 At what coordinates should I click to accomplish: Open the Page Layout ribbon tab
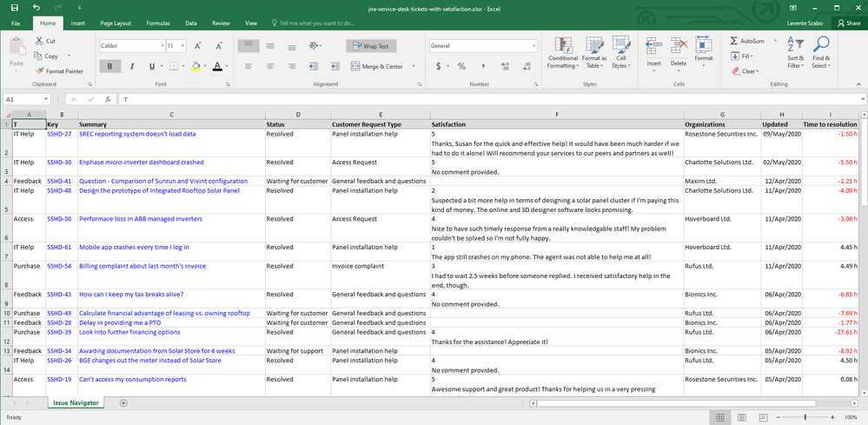pyautogui.click(x=116, y=23)
